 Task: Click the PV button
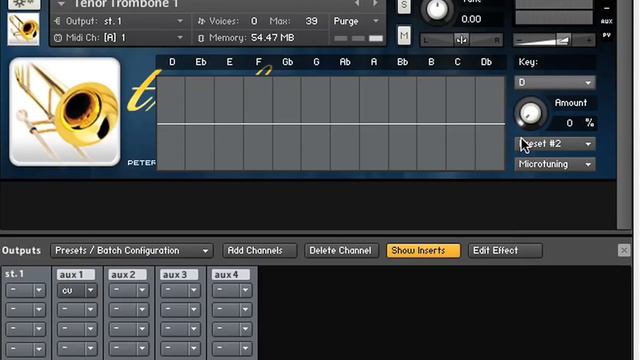pos(607,35)
